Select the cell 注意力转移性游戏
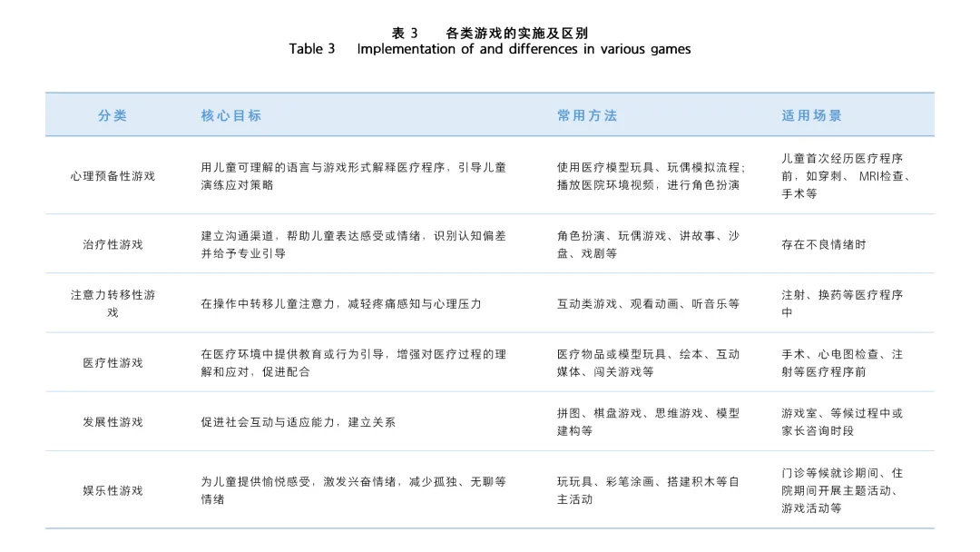The width and height of the screenshot is (980, 552). coord(113,303)
